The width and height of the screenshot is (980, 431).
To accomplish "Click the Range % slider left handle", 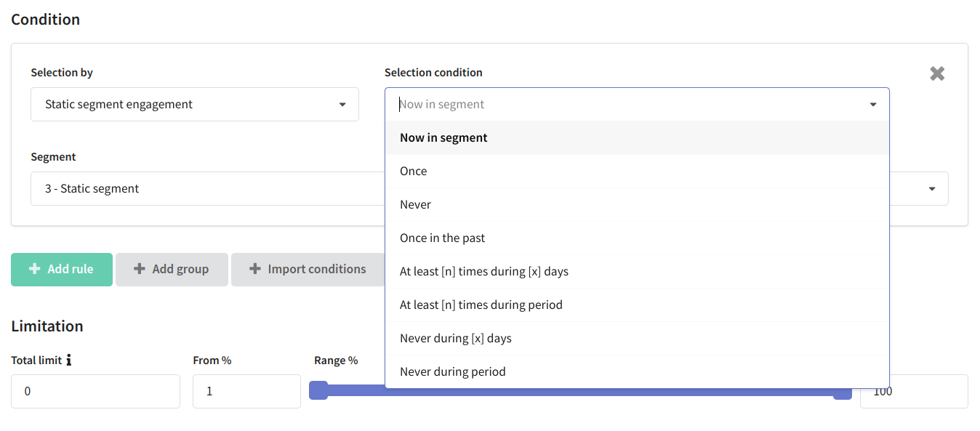I will [x=318, y=390].
